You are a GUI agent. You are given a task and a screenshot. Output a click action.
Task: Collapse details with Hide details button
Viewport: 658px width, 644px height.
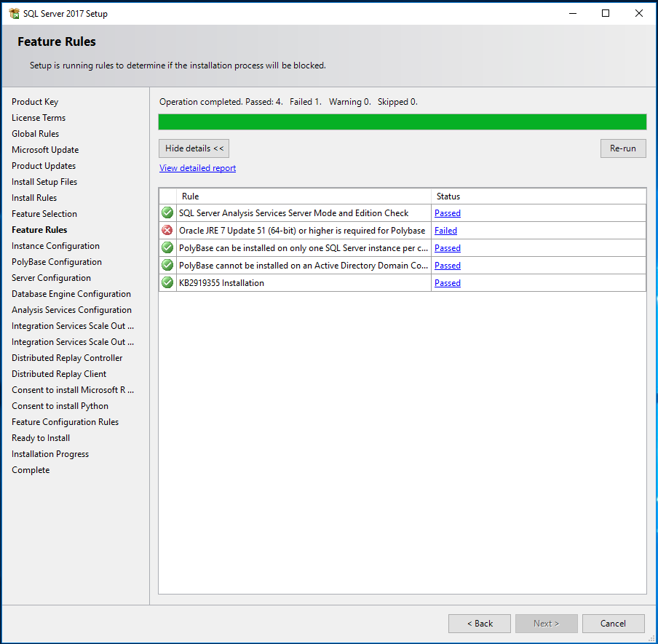[x=194, y=148]
